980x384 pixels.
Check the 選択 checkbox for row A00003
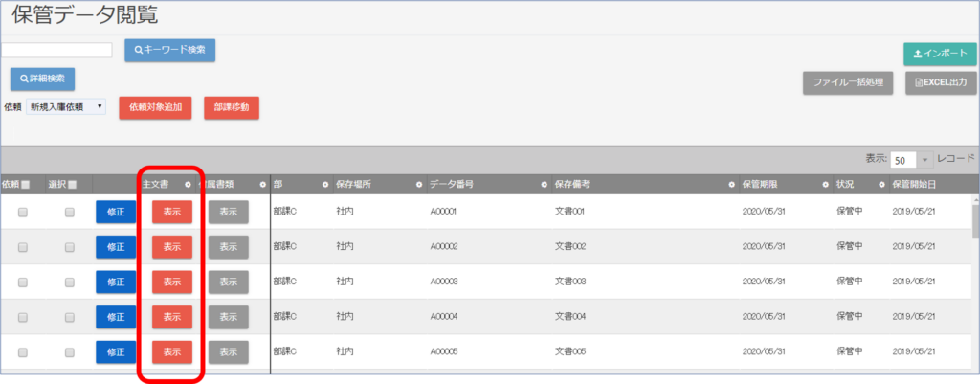(70, 282)
